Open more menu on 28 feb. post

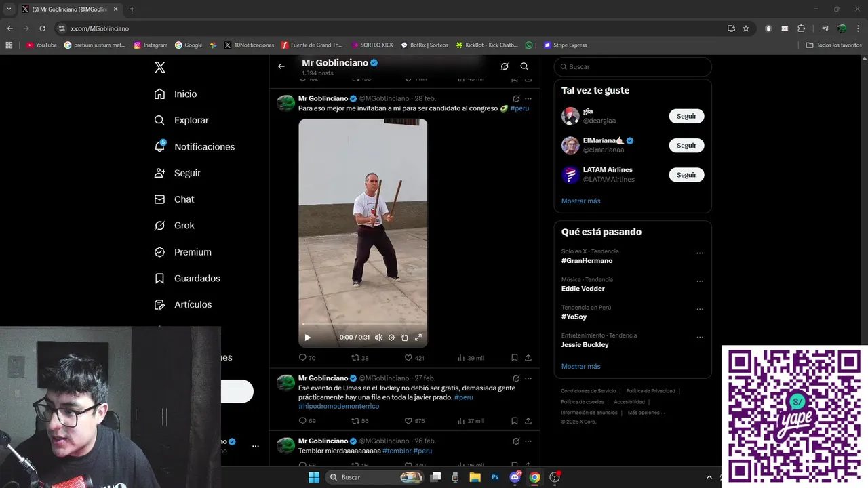pos(528,99)
